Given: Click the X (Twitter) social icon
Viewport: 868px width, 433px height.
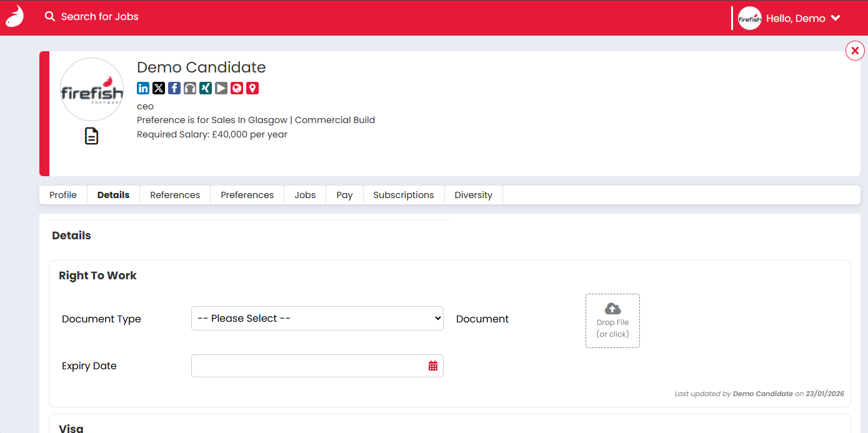Looking at the screenshot, I should [x=159, y=88].
